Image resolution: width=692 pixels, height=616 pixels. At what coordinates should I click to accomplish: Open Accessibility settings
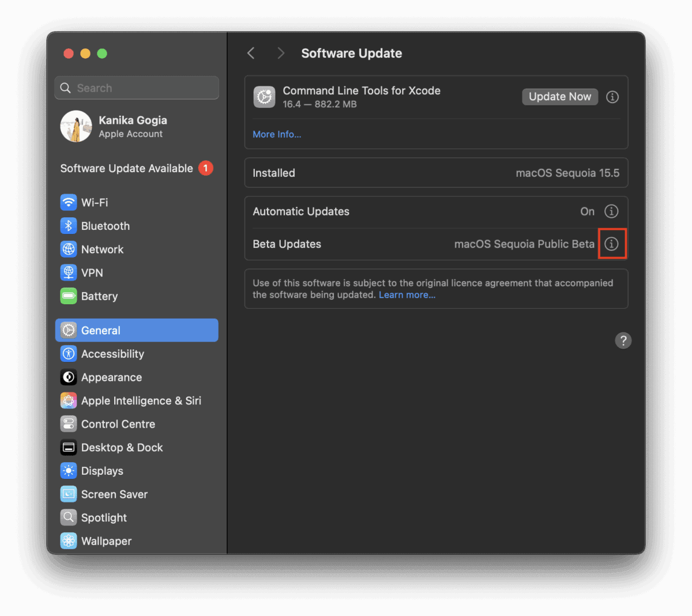(x=137, y=354)
